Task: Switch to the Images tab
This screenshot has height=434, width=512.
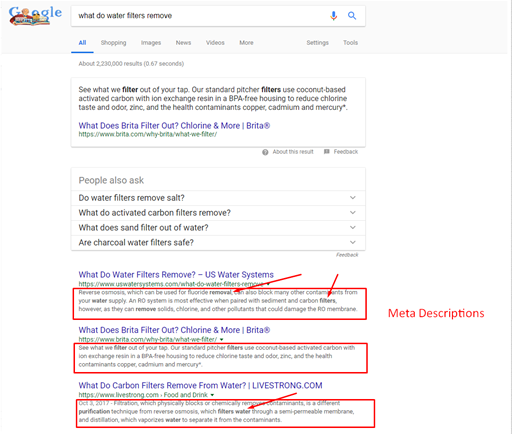Action: (x=151, y=43)
